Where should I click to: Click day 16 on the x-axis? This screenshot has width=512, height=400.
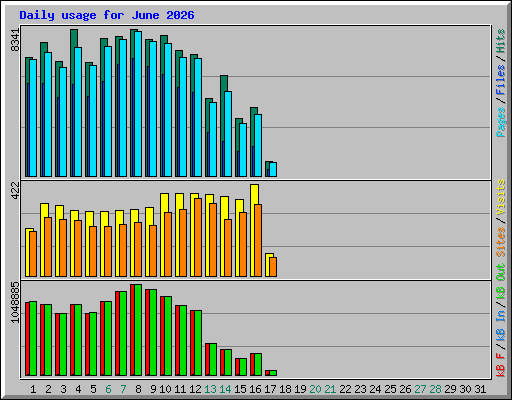[x=255, y=389]
